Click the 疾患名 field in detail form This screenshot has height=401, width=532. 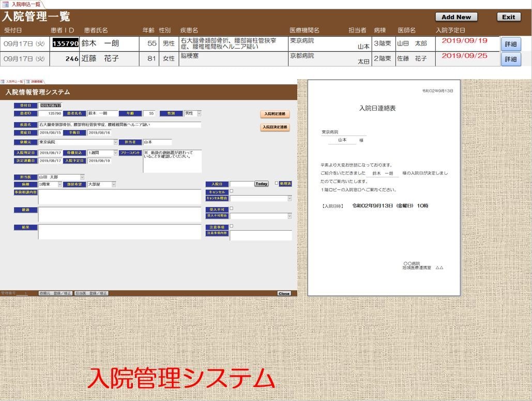point(119,125)
